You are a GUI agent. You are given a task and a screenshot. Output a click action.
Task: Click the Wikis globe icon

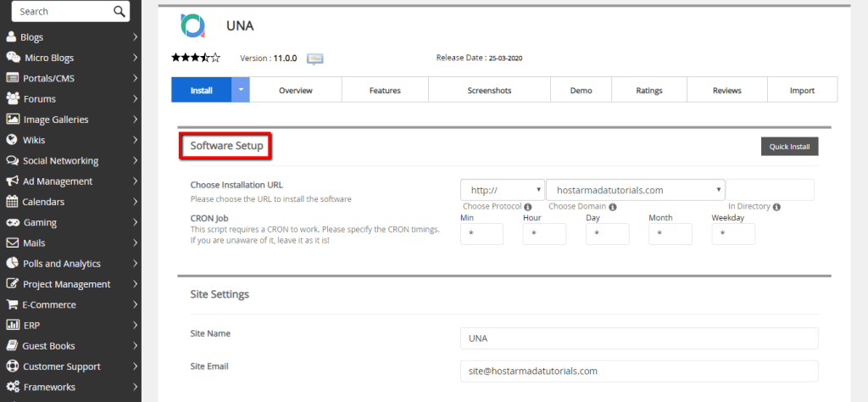click(12, 140)
